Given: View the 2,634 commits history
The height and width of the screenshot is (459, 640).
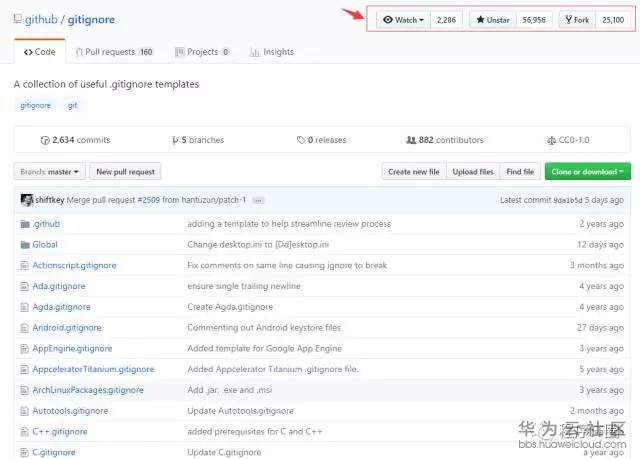Looking at the screenshot, I should pyautogui.click(x=76, y=140).
